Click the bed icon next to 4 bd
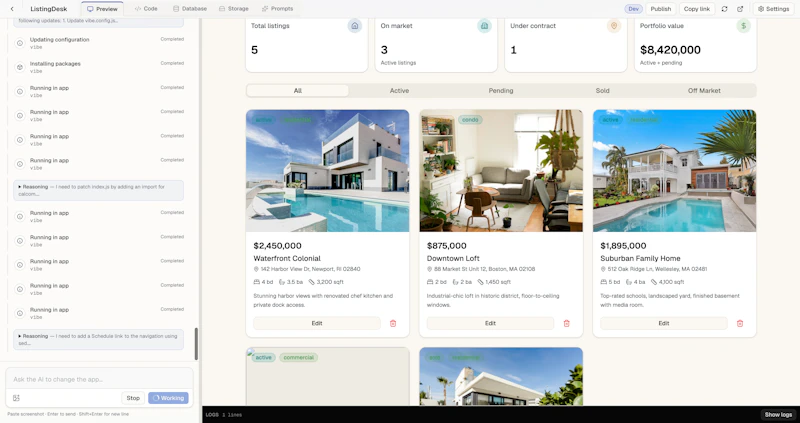The height and width of the screenshot is (423, 800). pos(257,282)
